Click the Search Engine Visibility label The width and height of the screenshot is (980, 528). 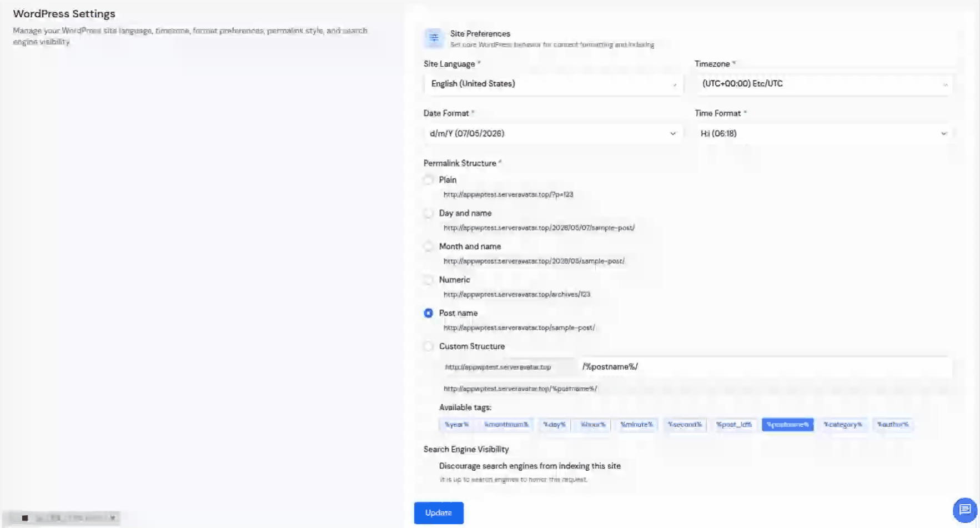click(466, 450)
